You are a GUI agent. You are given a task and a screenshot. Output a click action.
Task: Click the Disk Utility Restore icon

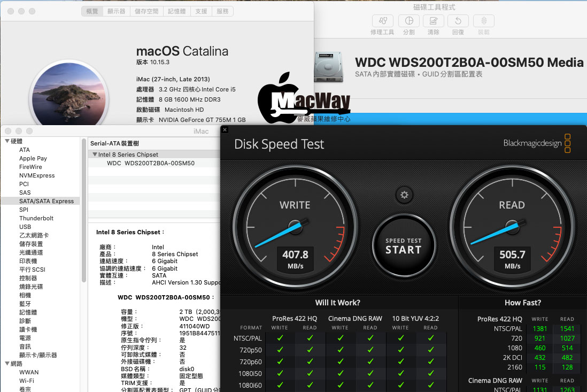[458, 21]
